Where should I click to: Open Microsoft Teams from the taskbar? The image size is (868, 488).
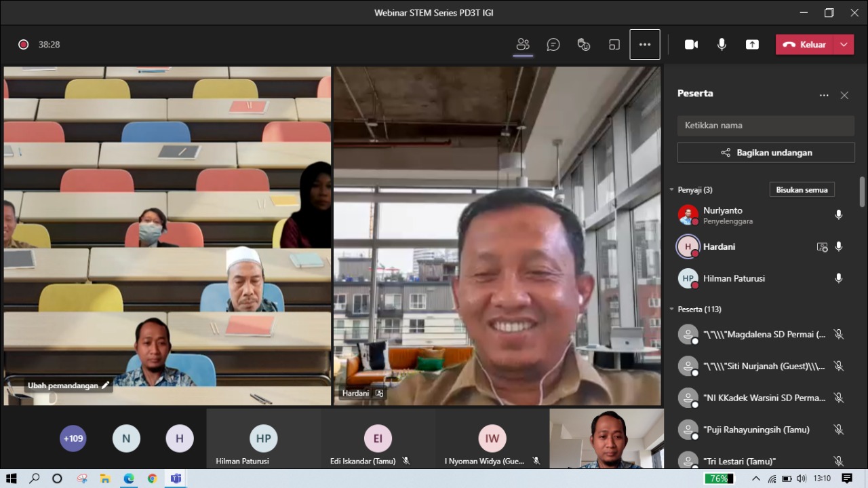(176, 478)
